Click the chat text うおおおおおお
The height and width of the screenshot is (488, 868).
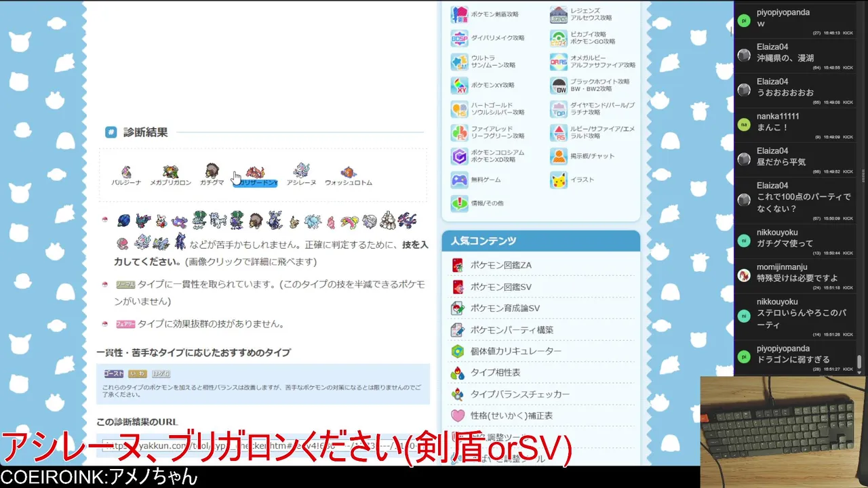(x=785, y=93)
